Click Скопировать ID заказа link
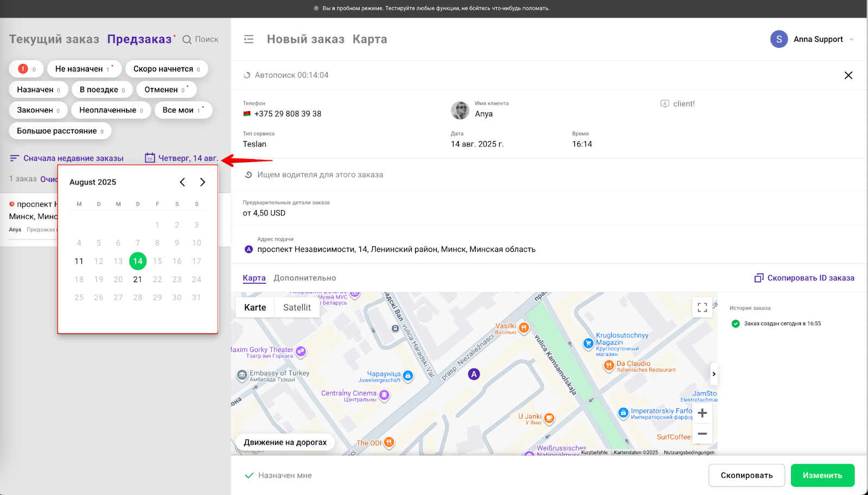The image size is (868, 495). pyautogui.click(x=810, y=278)
